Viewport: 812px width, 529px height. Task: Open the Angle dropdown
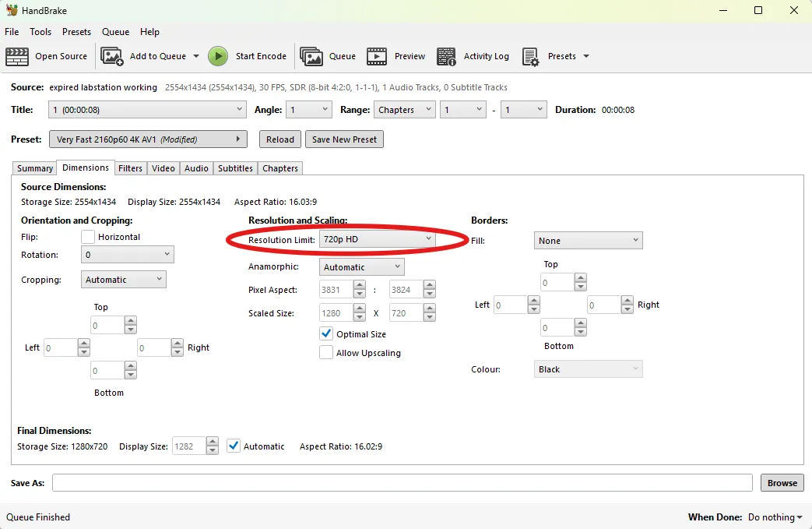[308, 110]
